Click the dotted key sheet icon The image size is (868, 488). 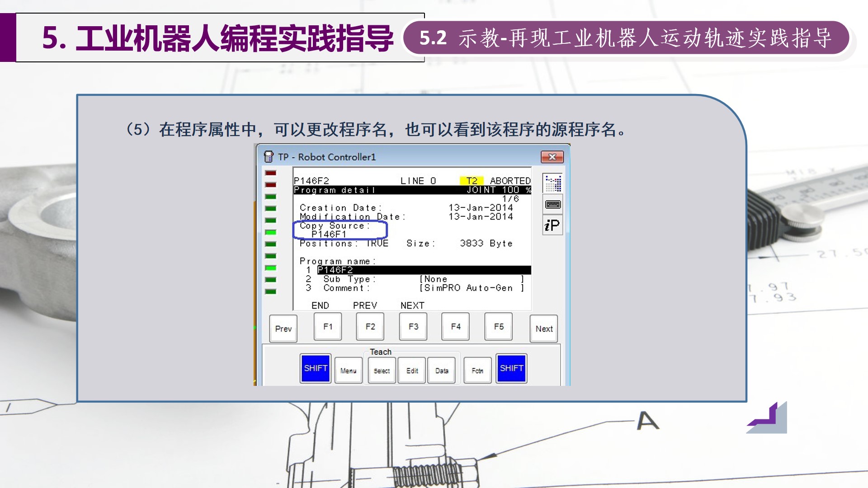[552, 183]
